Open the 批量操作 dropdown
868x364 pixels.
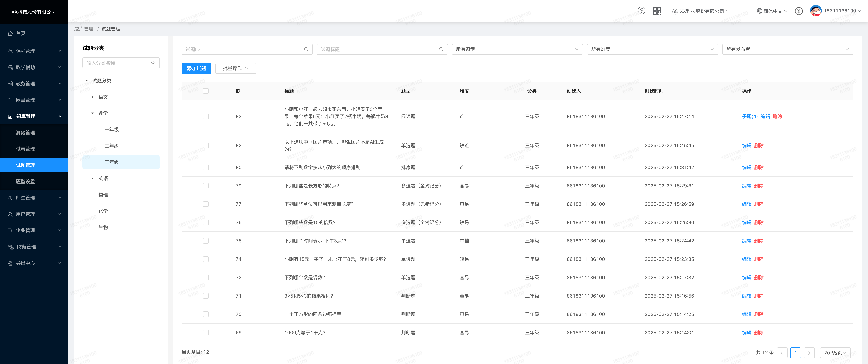click(235, 68)
